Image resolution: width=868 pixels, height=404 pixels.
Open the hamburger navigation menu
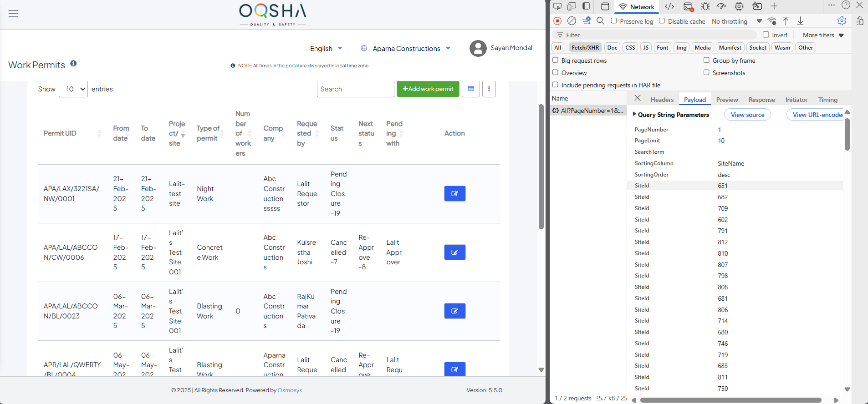[13, 14]
